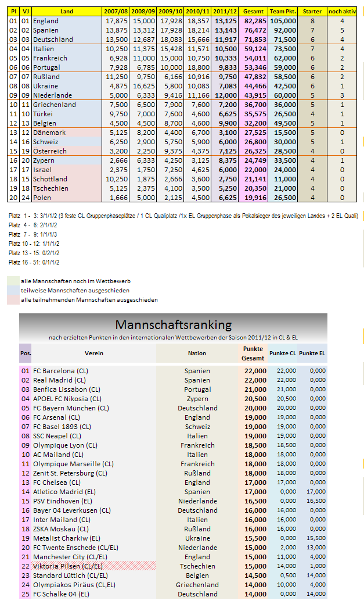This screenshot has height=604, width=364.
Task: Select the 'Türkei' country cell
Action: 67,114
